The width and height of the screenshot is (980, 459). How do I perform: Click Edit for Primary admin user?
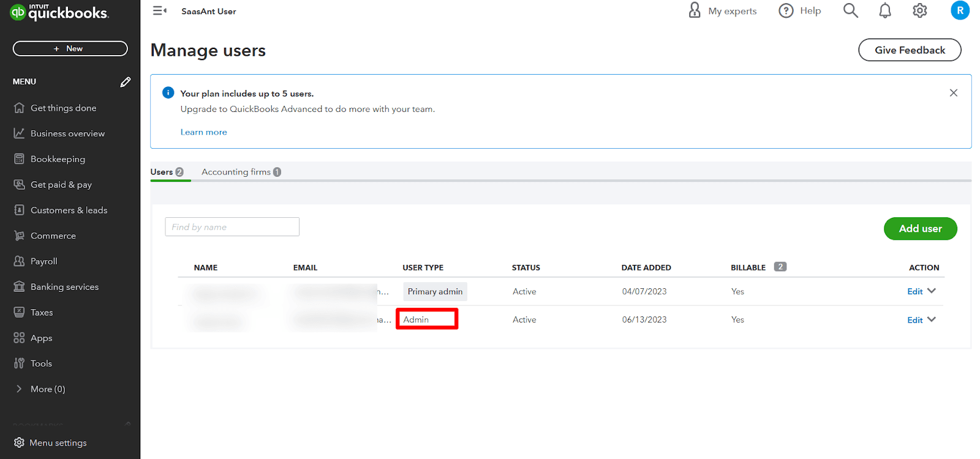(914, 291)
